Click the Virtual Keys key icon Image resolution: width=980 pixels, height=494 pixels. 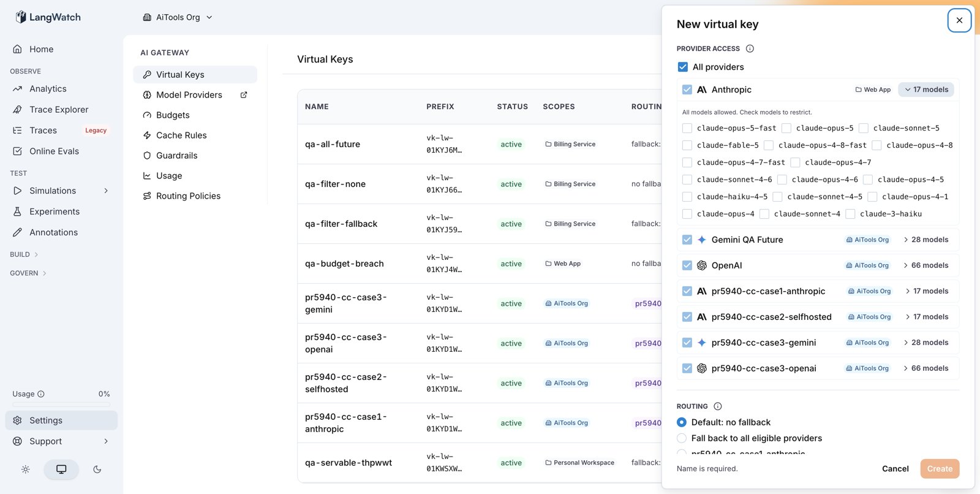[x=147, y=75]
